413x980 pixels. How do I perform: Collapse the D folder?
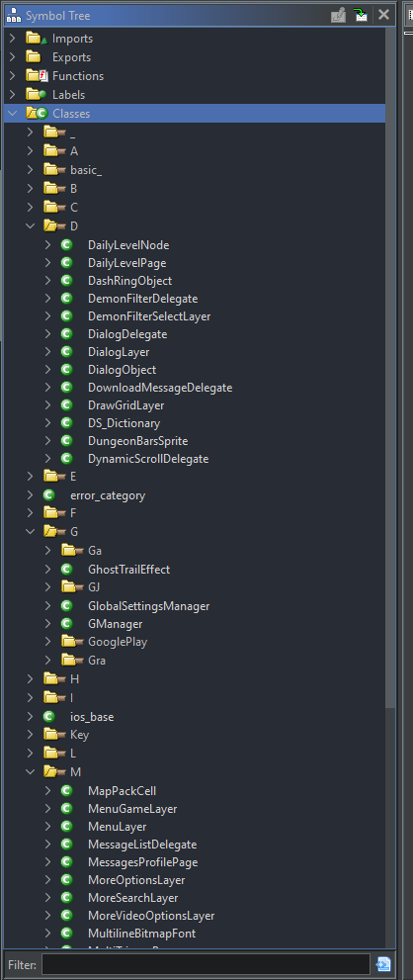[x=30, y=226]
